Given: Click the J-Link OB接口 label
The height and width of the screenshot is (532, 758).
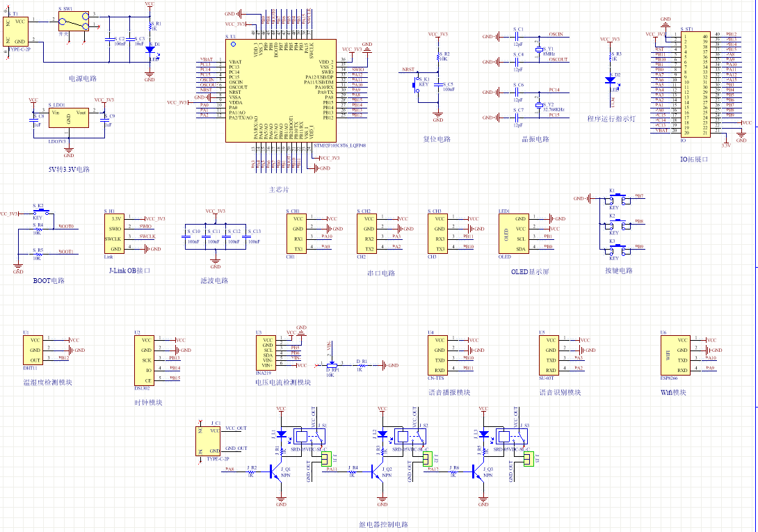Looking at the screenshot, I should 129,271.
